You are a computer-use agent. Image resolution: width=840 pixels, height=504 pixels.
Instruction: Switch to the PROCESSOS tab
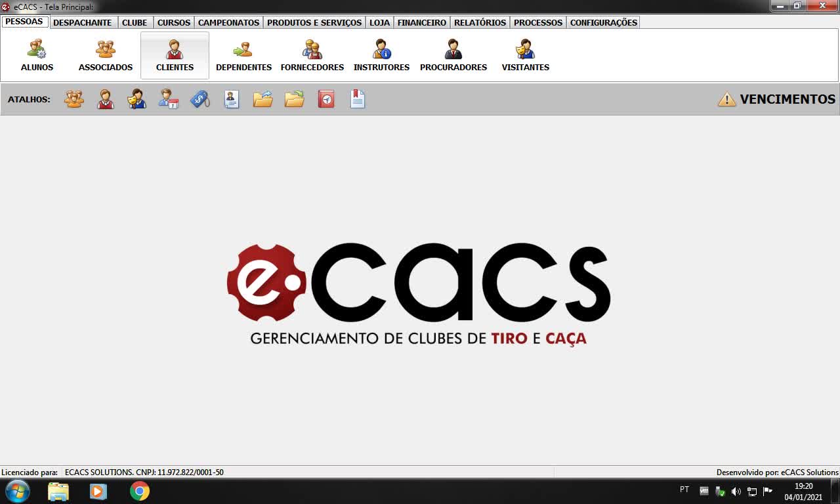click(x=538, y=22)
